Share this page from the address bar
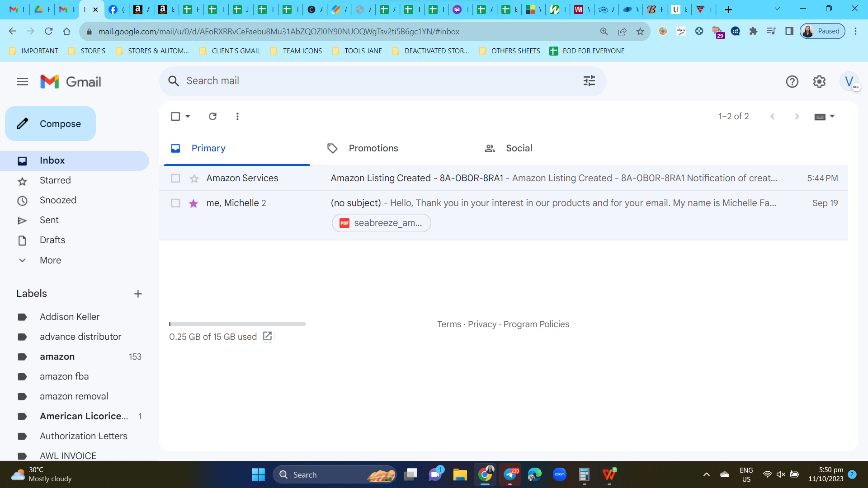Viewport: 868px width, 488px height. (x=622, y=31)
